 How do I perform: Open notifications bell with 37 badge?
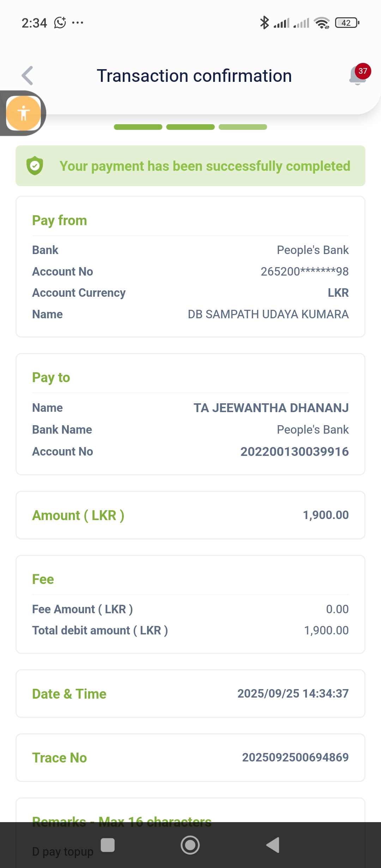[x=358, y=76]
